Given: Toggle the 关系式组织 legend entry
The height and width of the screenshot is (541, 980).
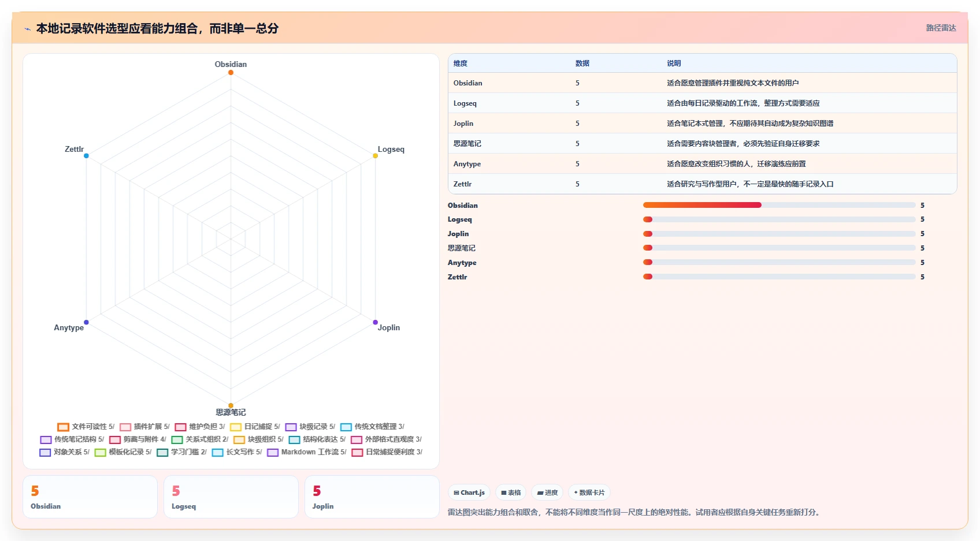Looking at the screenshot, I should coord(200,439).
